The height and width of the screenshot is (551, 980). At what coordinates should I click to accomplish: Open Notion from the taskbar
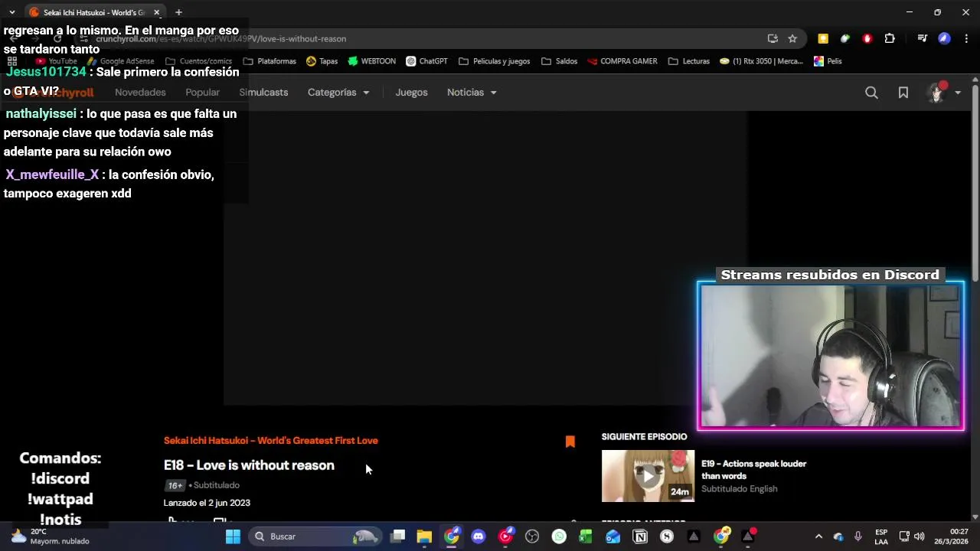click(x=640, y=536)
